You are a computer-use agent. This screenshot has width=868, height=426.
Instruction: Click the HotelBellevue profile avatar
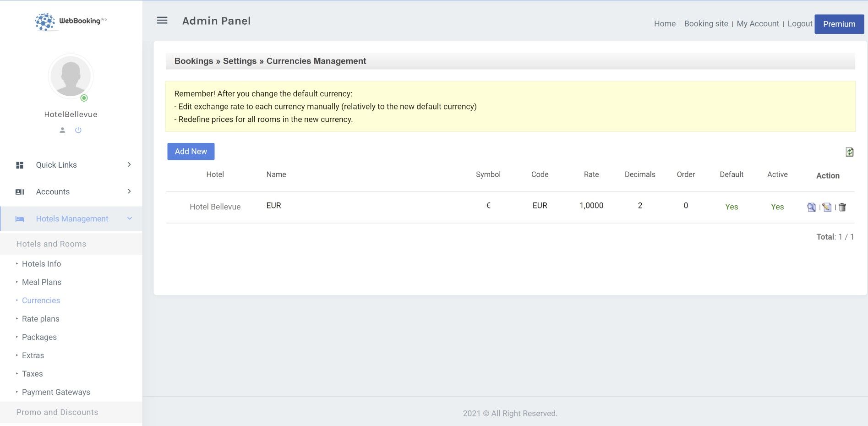(x=71, y=76)
